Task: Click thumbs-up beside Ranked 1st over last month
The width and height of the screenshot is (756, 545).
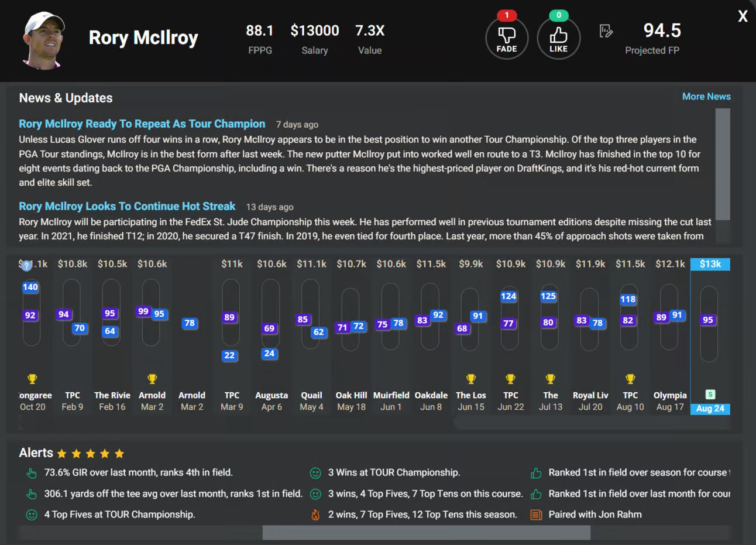Action: (536, 494)
